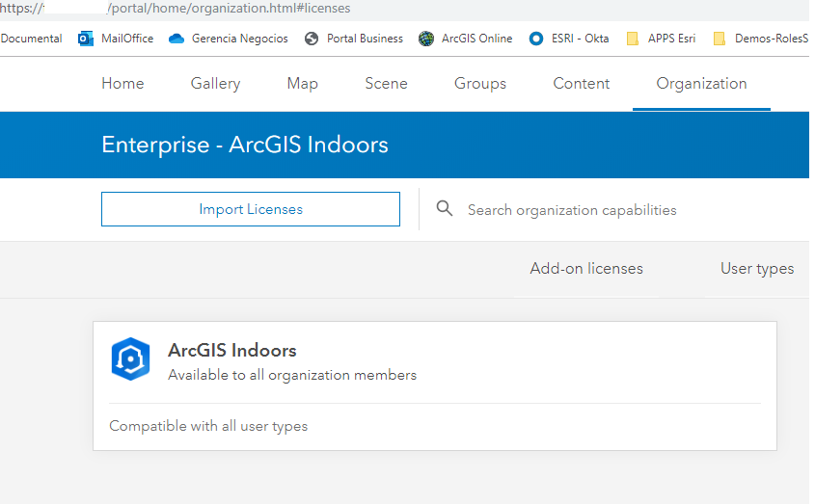Click 'Compatible with all user types' text
This screenshot has height=504, width=815.
208,426
